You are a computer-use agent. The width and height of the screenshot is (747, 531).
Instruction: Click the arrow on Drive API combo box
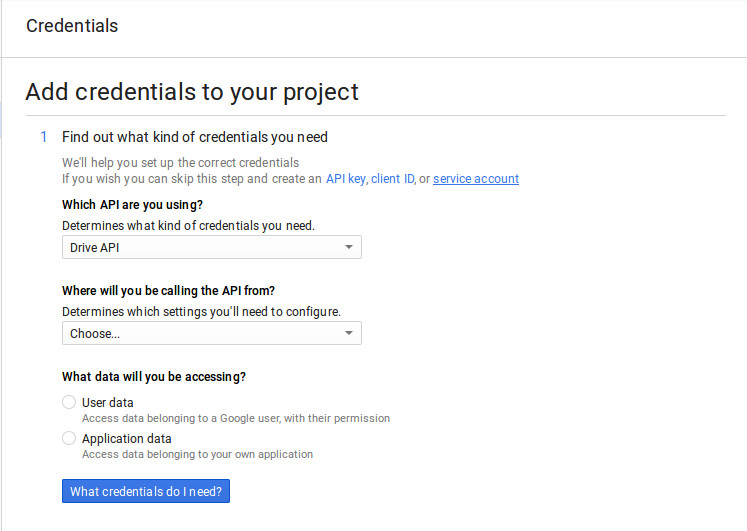pyautogui.click(x=348, y=247)
